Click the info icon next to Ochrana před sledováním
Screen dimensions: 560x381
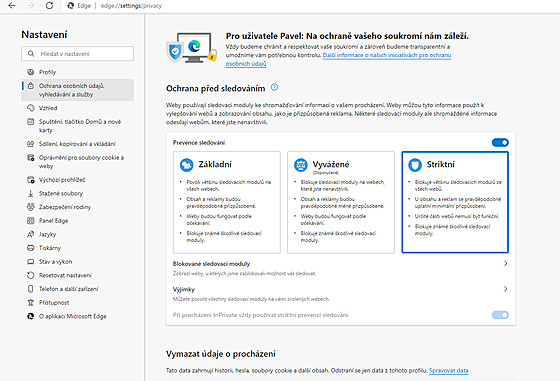click(x=274, y=87)
